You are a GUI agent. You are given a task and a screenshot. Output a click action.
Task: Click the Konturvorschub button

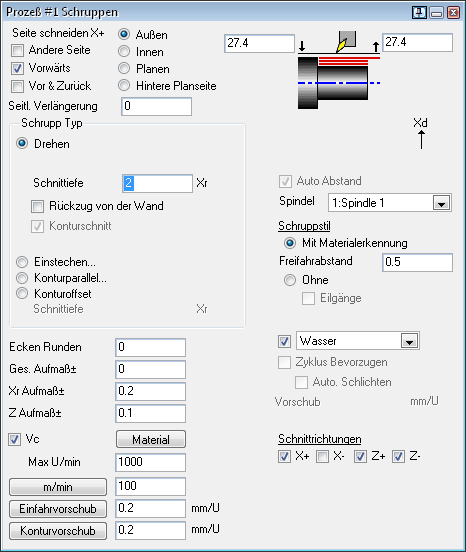(x=58, y=531)
